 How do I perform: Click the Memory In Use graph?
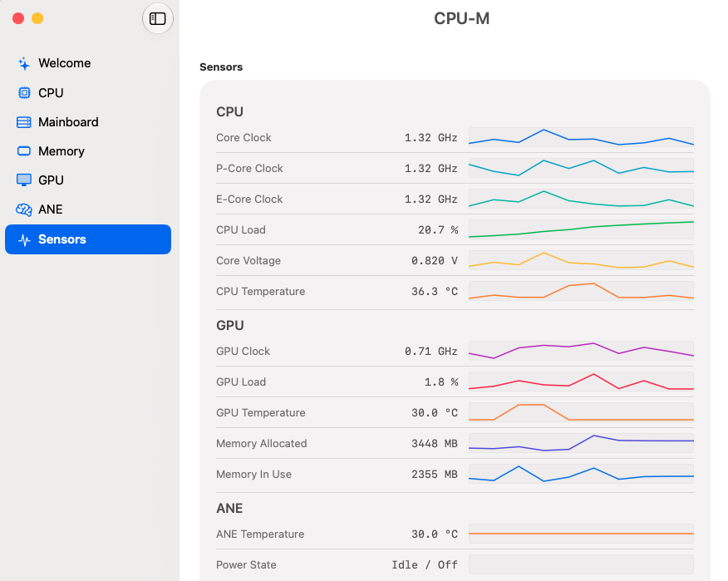[581, 474]
